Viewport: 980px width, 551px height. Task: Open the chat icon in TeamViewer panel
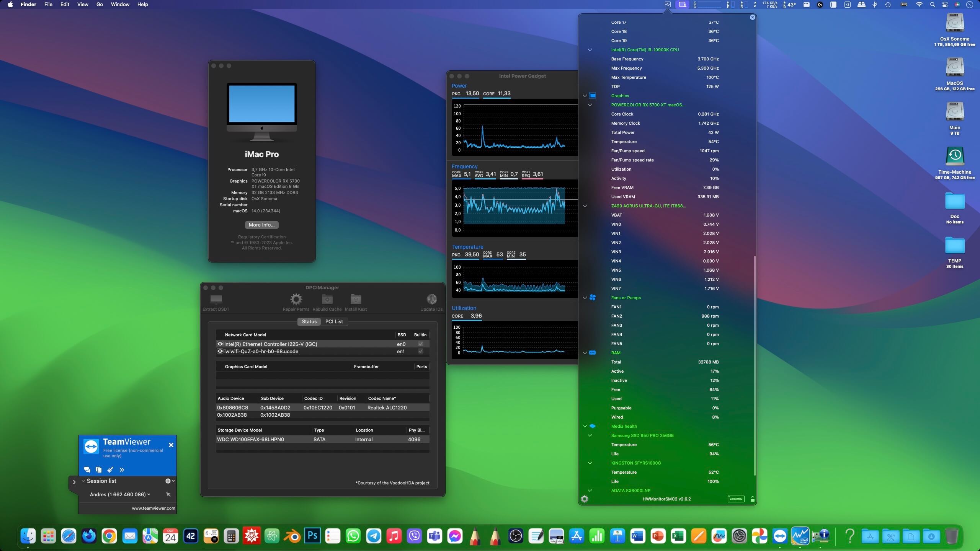pyautogui.click(x=87, y=469)
